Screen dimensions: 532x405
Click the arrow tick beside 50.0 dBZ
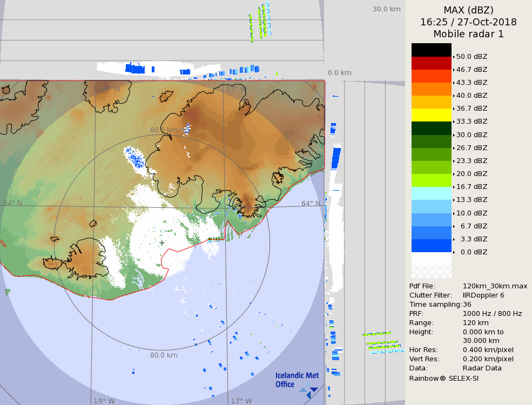click(x=454, y=57)
